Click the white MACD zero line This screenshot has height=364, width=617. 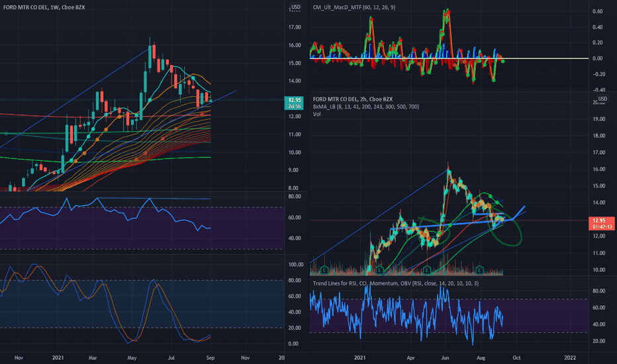449,58
